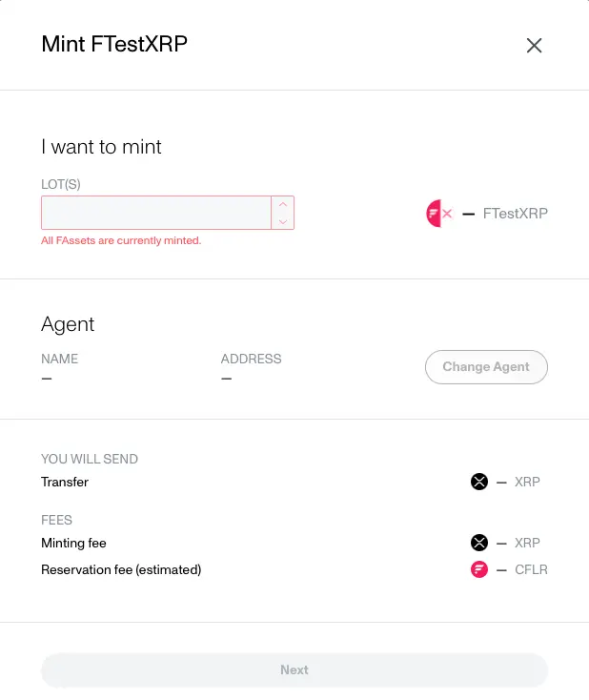Click the Minting fee label
The height and width of the screenshot is (700, 589).
pyautogui.click(x=73, y=543)
